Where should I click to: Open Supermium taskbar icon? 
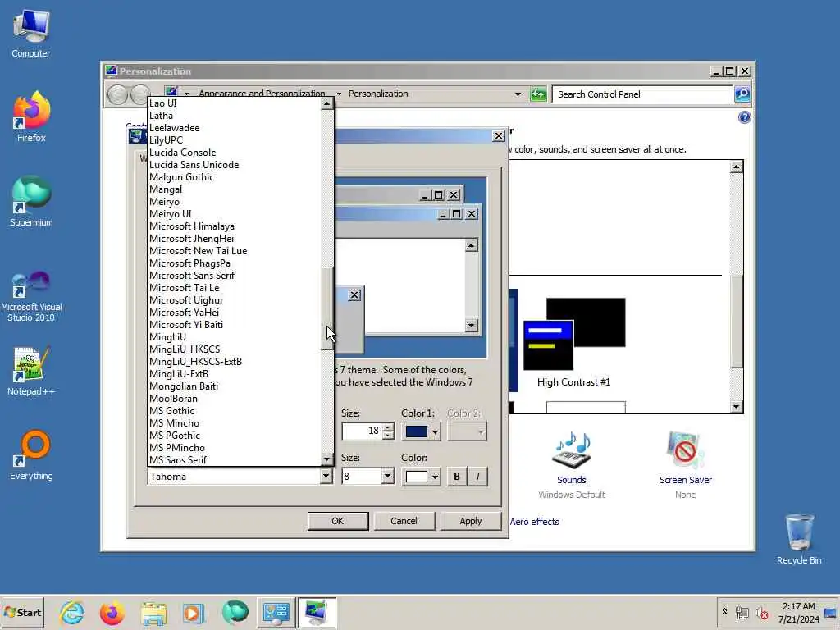point(235,612)
